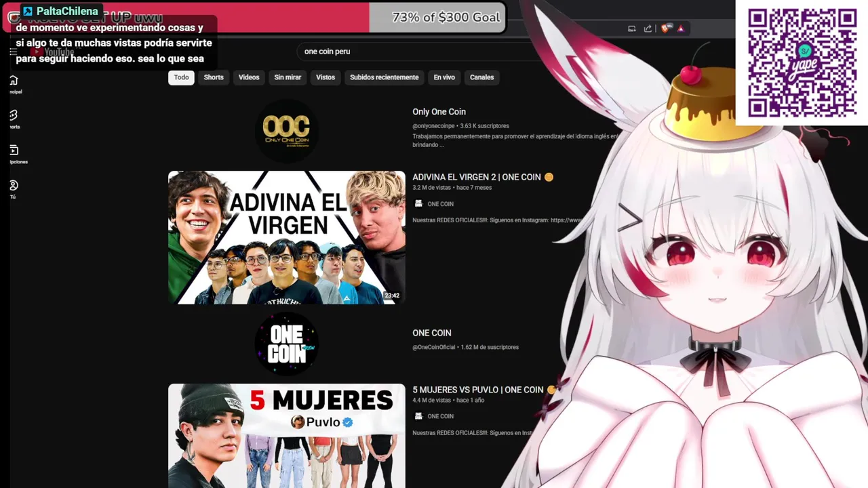Select the Canales filter chip
The image size is (868, 488).
(481, 77)
